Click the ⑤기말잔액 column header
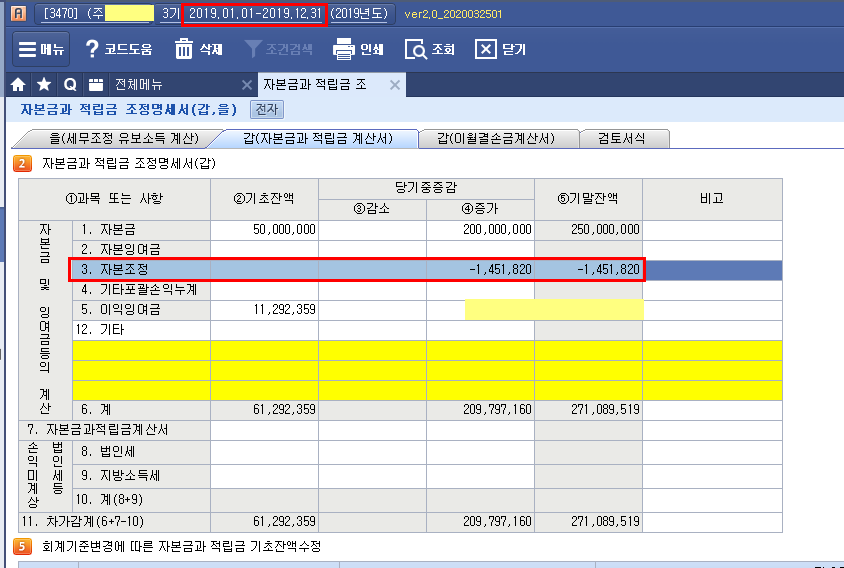The height and width of the screenshot is (568, 844). [x=588, y=199]
